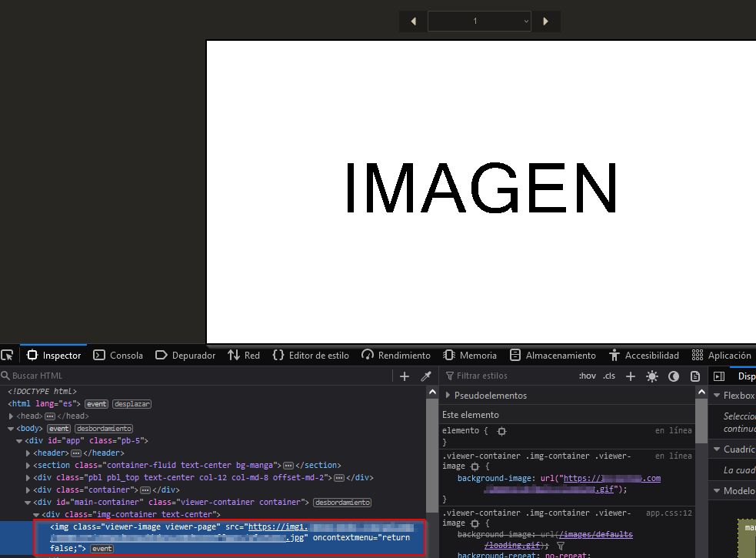Toggle print media simulation page icon

pyautogui.click(x=694, y=376)
